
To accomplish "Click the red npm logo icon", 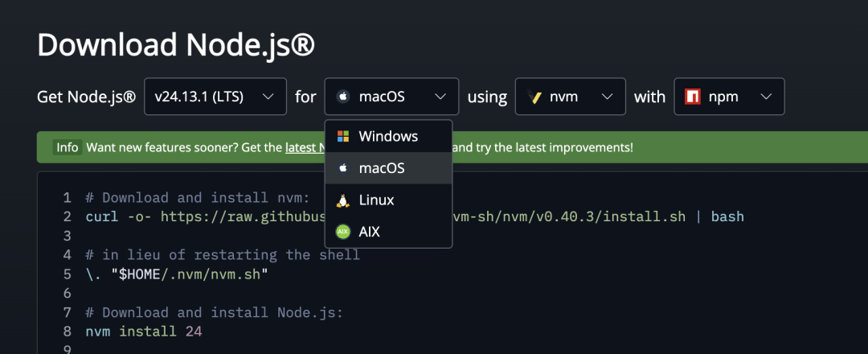I will coord(692,97).
